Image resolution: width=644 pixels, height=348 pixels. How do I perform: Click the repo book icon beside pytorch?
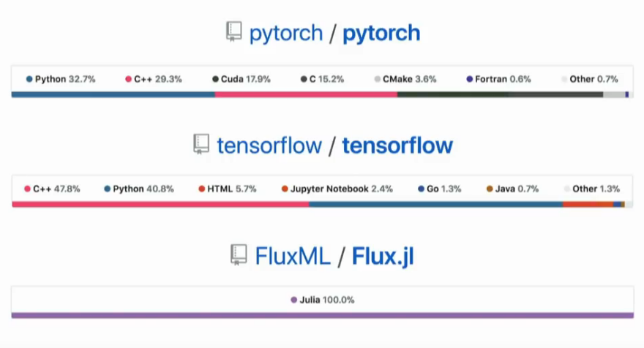(x=233, y=31)
